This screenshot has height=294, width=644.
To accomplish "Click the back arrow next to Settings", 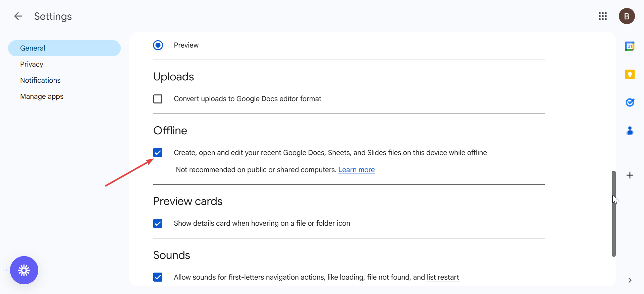I will pyautogui.click(x=18, y=16).
